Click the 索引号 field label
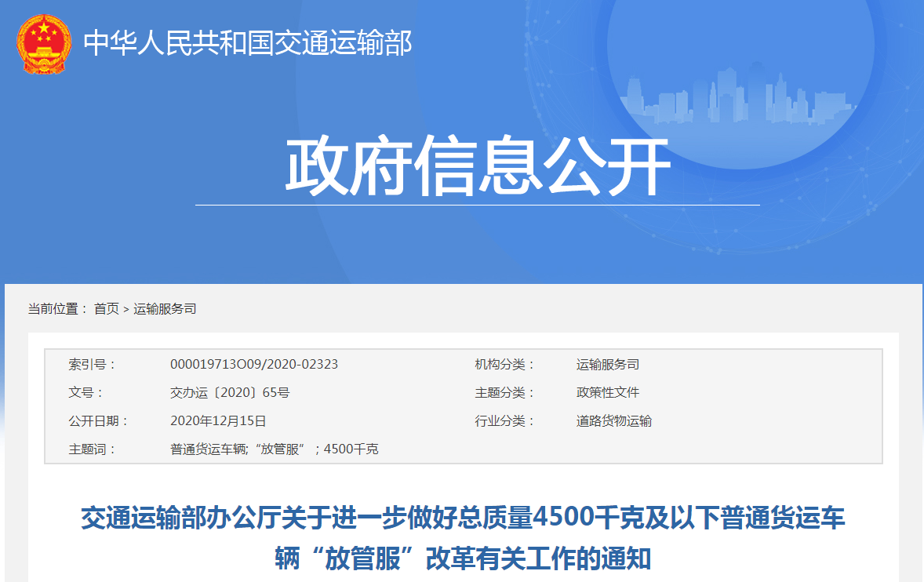This screenshot has height=582, width=924. point(93,365)
